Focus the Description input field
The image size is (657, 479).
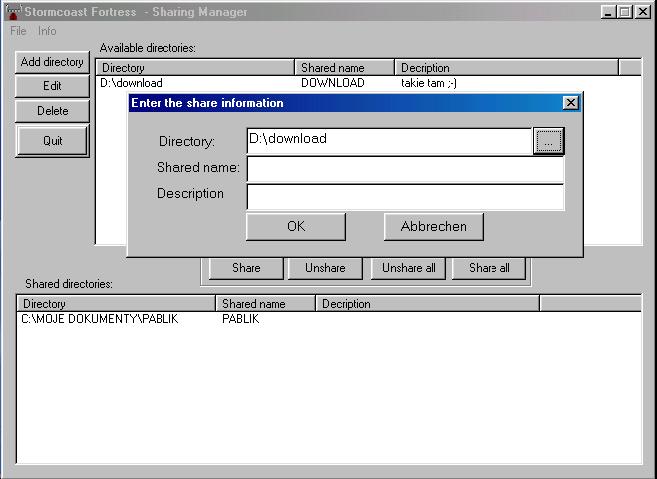(404, 196)
